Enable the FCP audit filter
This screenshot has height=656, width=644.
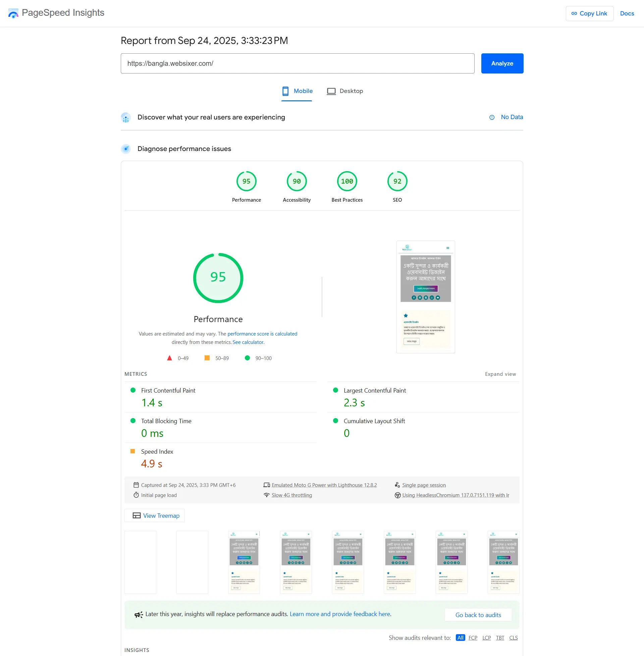(x=473, y=638)
